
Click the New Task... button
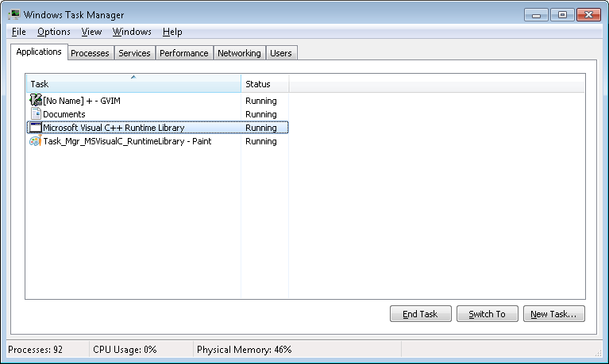click(554, 313)
